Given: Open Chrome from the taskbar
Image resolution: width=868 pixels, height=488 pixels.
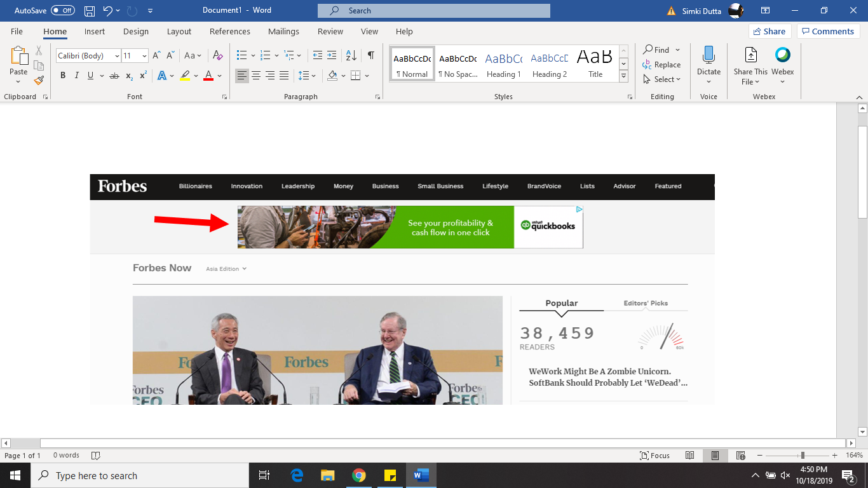Looking at the screenshot, I should [x=359, y=475].
